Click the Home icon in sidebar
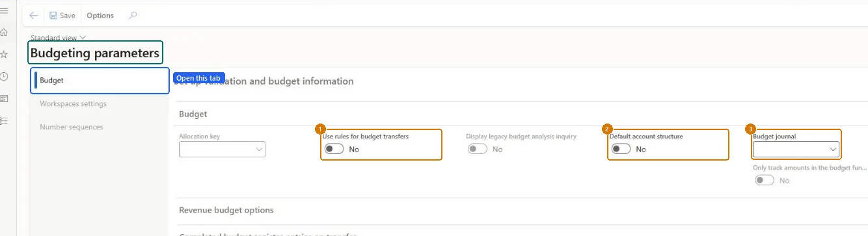The height and width of the screenshot is (236, 868). [4, 32]
